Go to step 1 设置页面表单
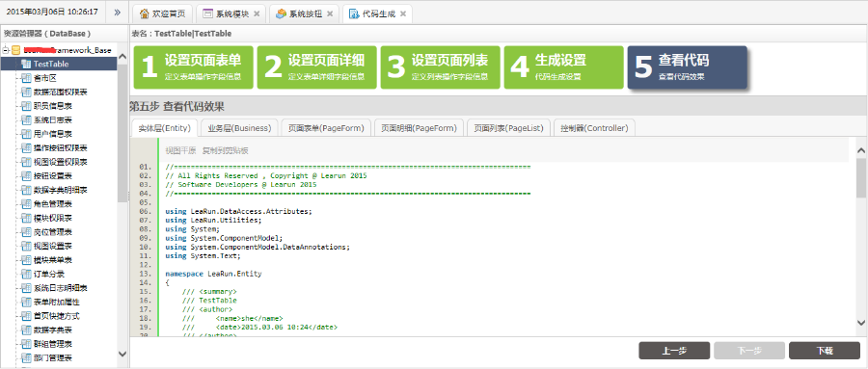Image resolution: width=868 pixels, height=369 pixels. pyautogui.click(x=193, y=66)
